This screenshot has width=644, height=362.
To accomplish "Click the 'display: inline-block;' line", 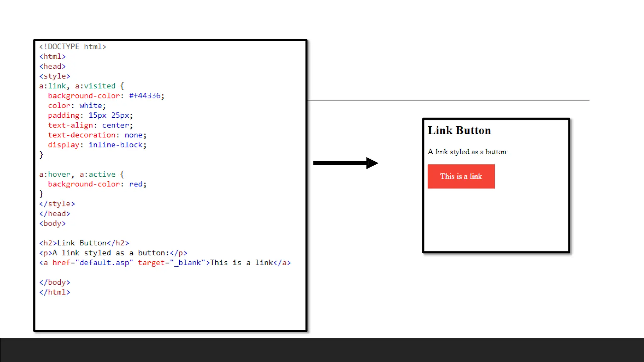I will point(97,145).
